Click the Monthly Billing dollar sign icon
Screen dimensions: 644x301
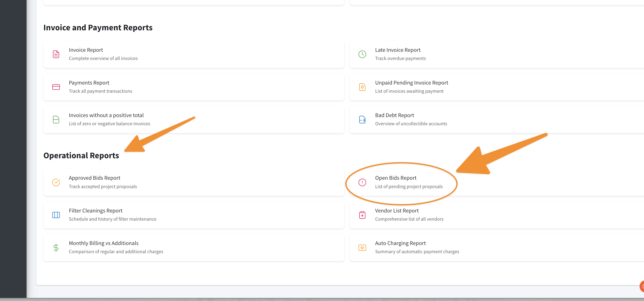click(56, 247)
